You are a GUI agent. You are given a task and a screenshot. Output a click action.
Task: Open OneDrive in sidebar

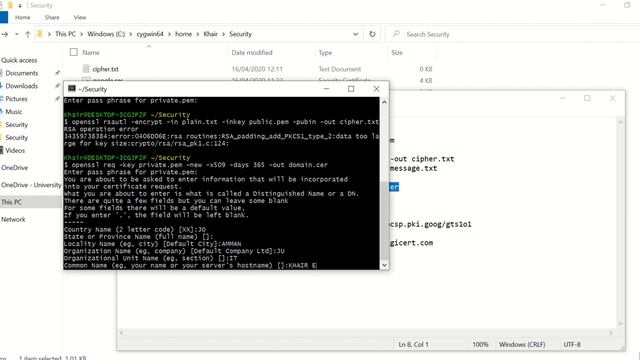[x=14, y=168]
